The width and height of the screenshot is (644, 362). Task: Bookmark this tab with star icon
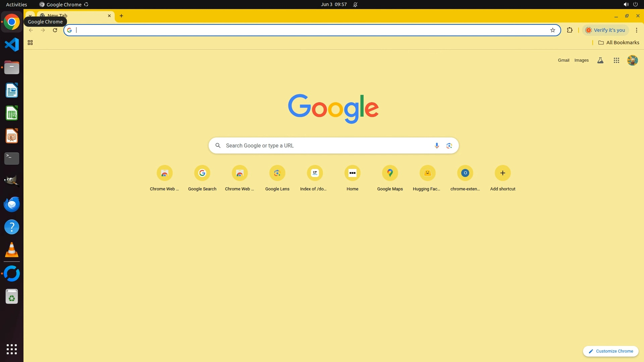553,30
